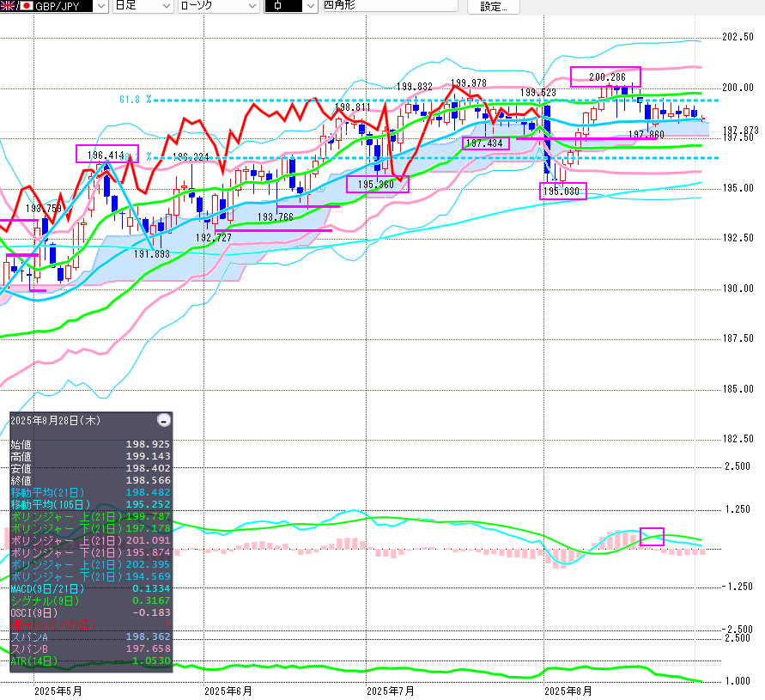Click the 199.978 price label

pos(469,83)
